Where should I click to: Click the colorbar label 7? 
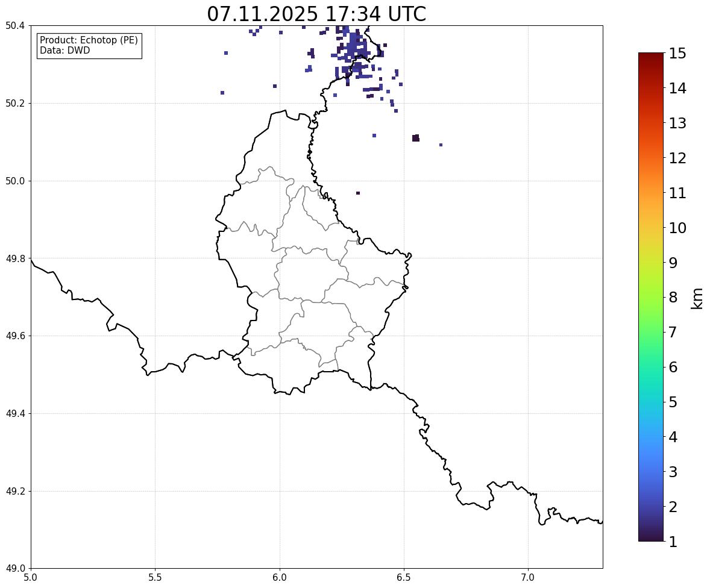(x=673, y=332)
